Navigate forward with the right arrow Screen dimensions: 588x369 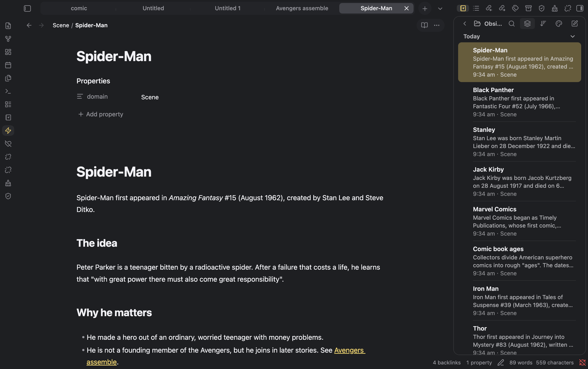[41, 25]
